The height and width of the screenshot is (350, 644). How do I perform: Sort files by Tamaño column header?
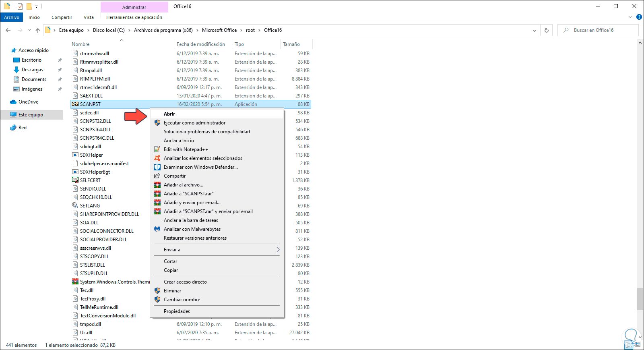coord(296,44)
